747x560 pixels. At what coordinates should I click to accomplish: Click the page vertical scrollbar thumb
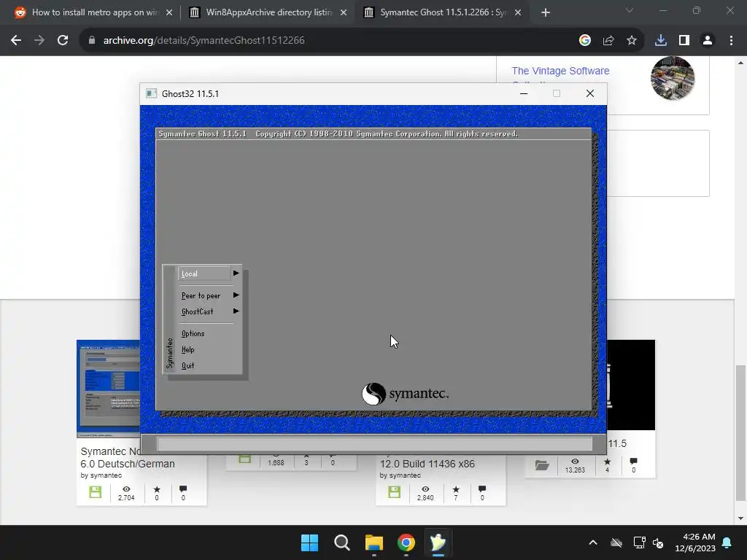[x=740, y=432]
